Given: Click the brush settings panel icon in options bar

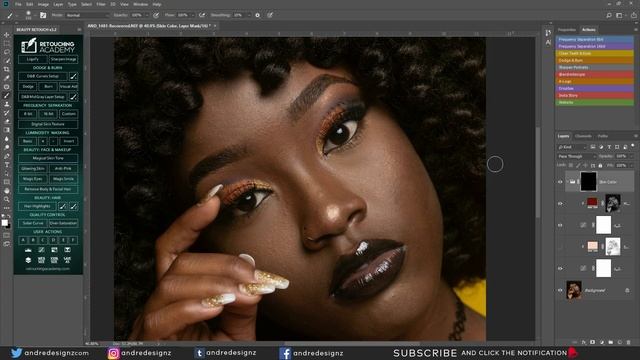Looking at the screenshot, I should click(x=43, y=15).
